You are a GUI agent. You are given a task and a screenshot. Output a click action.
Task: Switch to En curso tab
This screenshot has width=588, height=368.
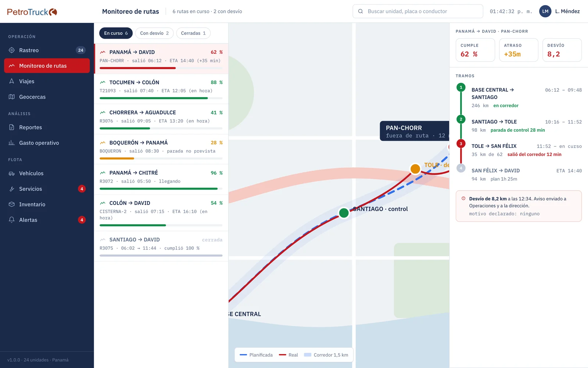116,33
